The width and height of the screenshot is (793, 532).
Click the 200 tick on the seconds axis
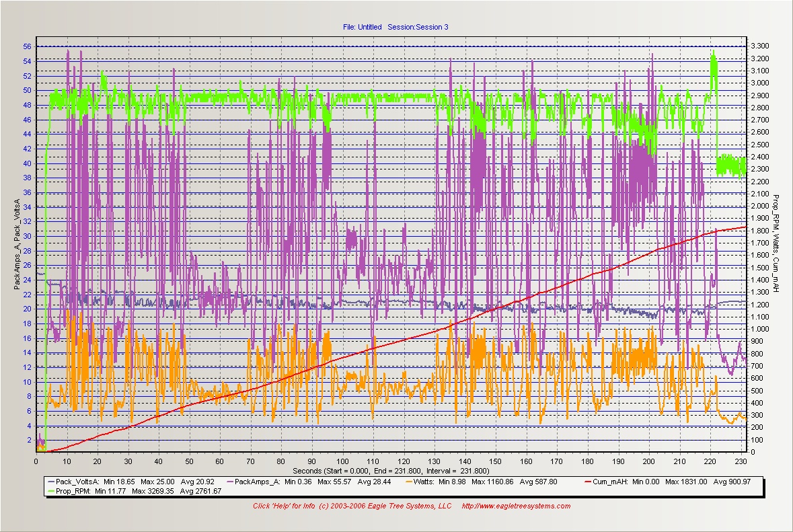649,462
